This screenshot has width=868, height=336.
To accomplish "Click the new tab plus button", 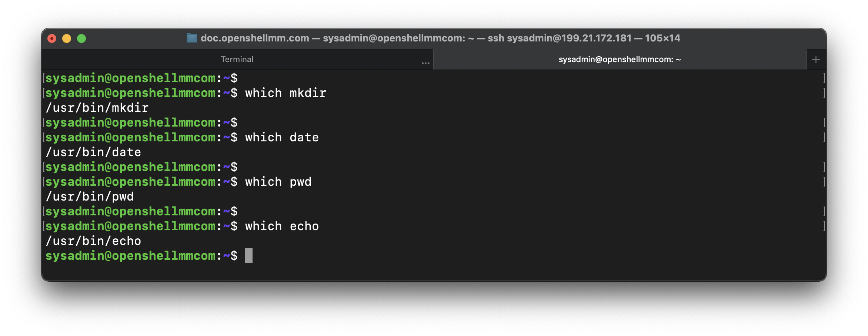I will (x=816, y=60).
